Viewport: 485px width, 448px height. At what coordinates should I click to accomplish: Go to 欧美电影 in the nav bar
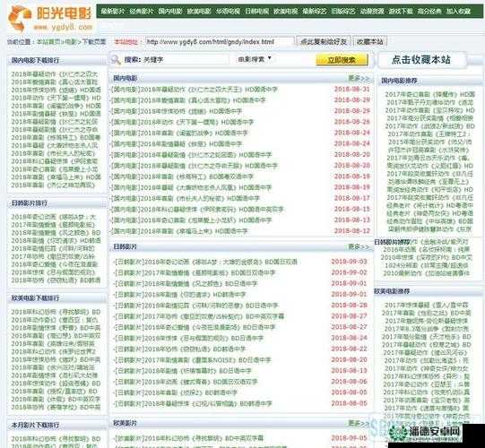tap(199, 12)
